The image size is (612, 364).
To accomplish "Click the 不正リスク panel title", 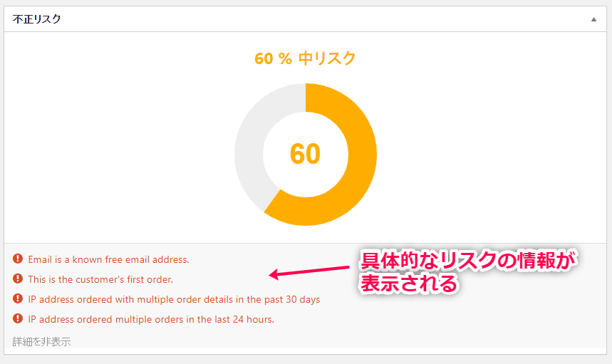I will click(x=36, y=19).
